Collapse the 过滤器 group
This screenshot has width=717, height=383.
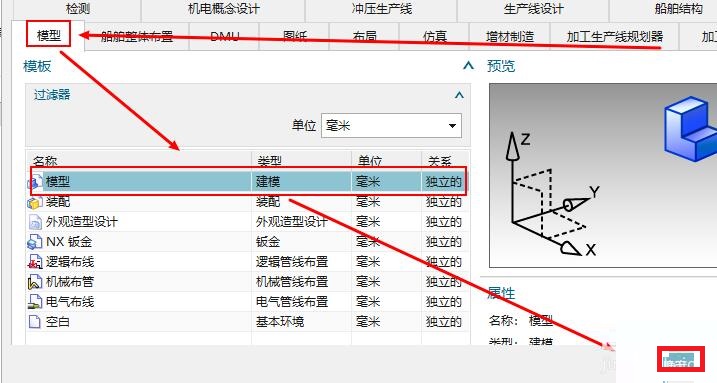[x=460, y=95]
